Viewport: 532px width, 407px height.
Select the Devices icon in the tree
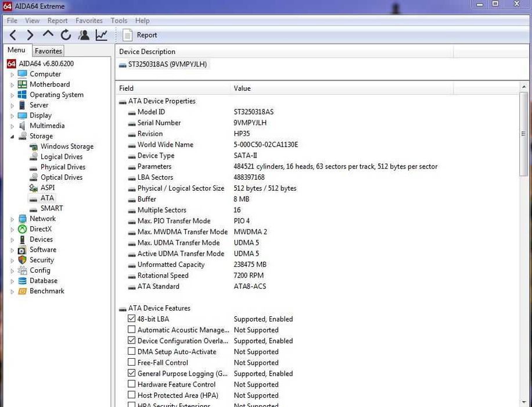coord(23,240)
